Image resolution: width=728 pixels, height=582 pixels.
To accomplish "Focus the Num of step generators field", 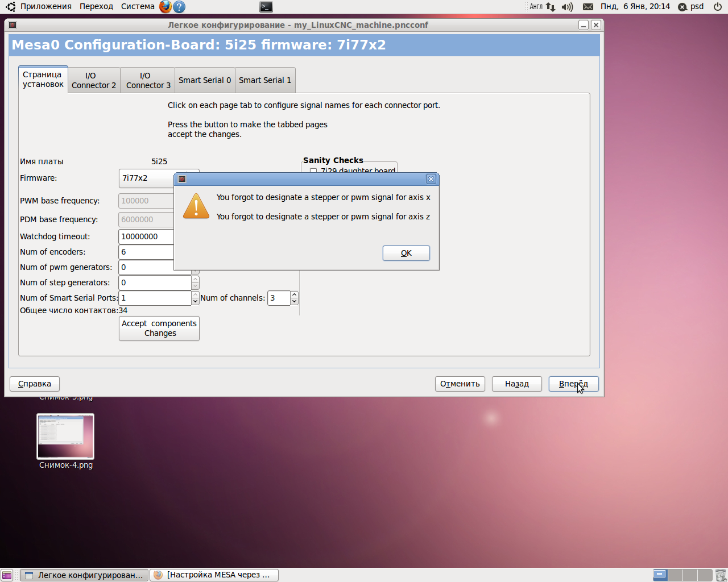I will point(155,282).
